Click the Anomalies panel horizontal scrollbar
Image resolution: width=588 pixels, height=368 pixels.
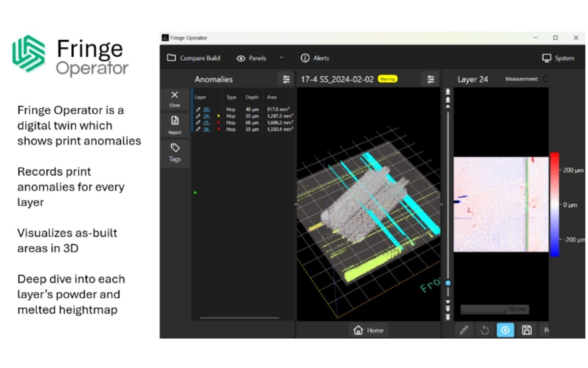coord(239,318)
